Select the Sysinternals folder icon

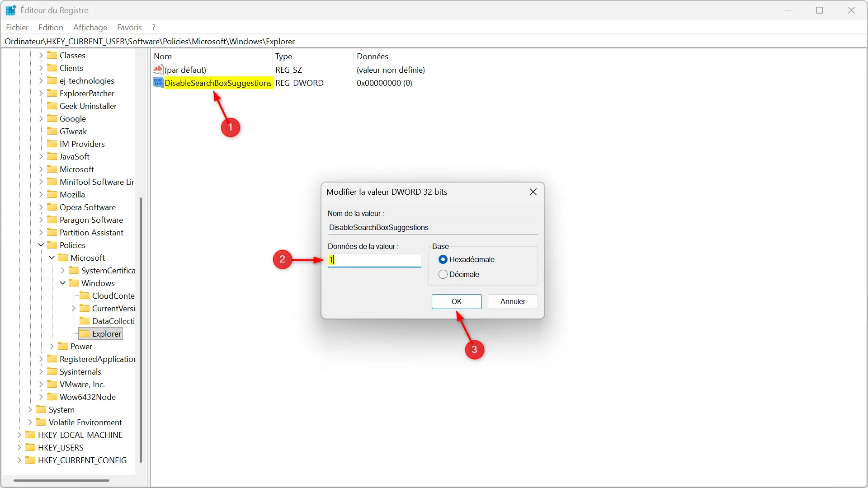[x=52, y=371]
